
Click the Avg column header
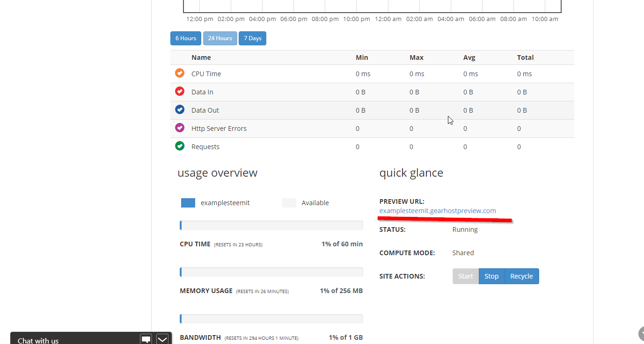pyautogui.click(x=469, y=57)
